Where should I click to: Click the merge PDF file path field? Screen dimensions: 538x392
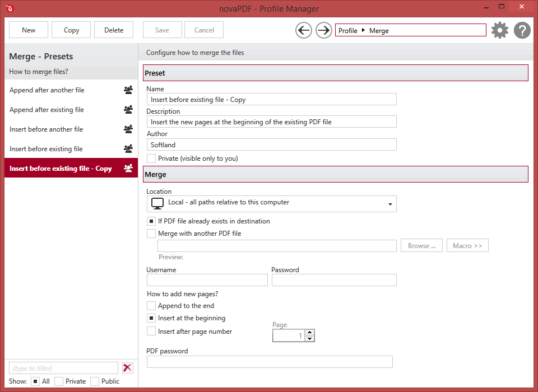[277, 245]
